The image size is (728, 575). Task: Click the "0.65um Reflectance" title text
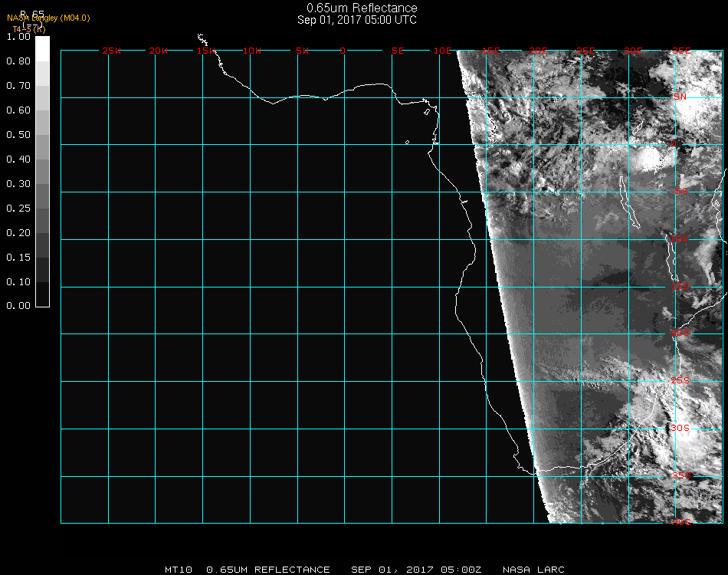click(362, 8)
